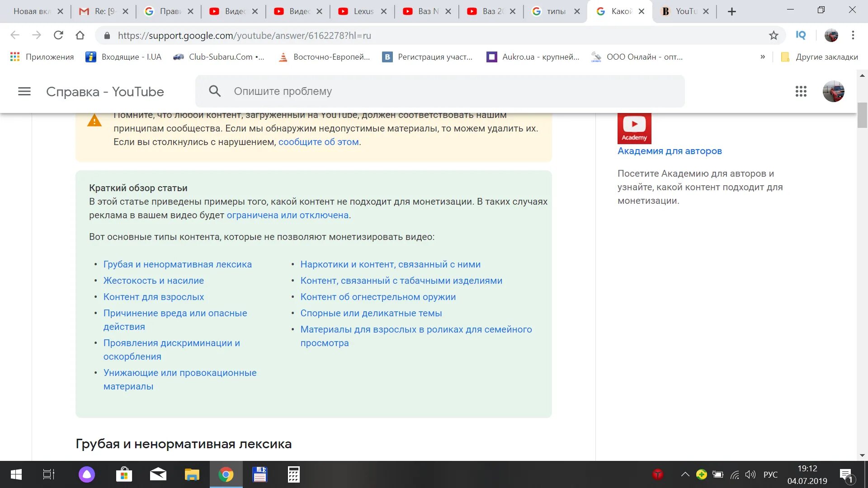This screenshot has height=488, width=868.
Task: Follow 'сообщите об этом' link
Action: pos(319,142)
